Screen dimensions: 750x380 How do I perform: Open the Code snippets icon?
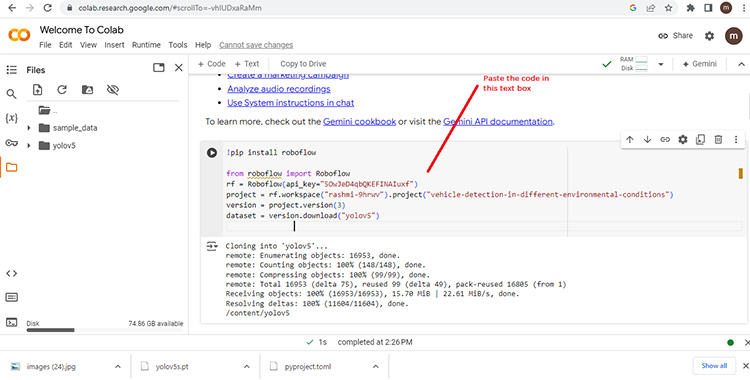click(x=11, y=273)
